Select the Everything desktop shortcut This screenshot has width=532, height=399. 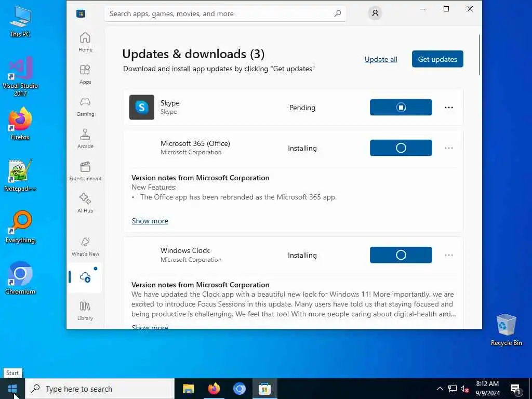(20, 227)
